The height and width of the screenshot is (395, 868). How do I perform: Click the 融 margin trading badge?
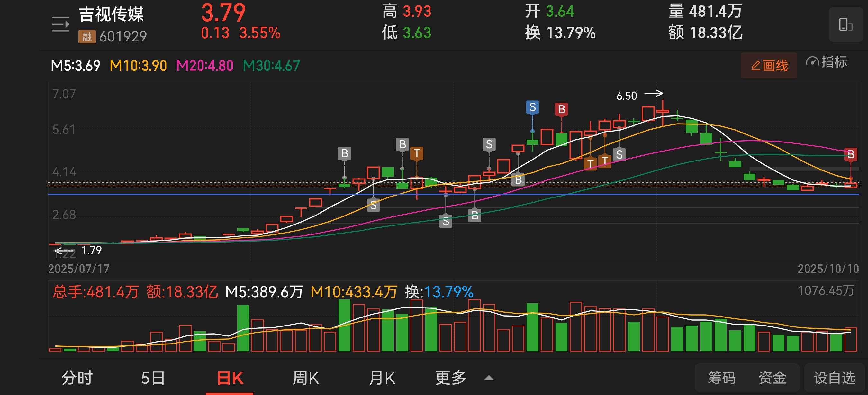86,36
